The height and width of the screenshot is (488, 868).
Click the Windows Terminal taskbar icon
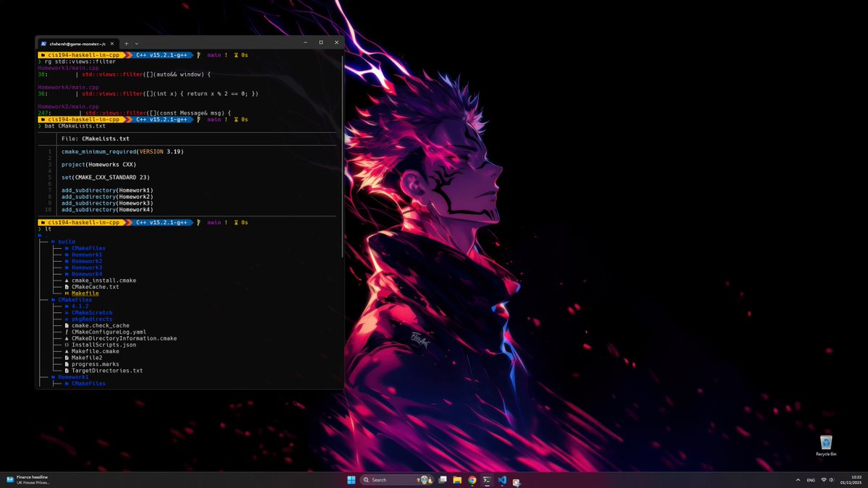point(488,480)
